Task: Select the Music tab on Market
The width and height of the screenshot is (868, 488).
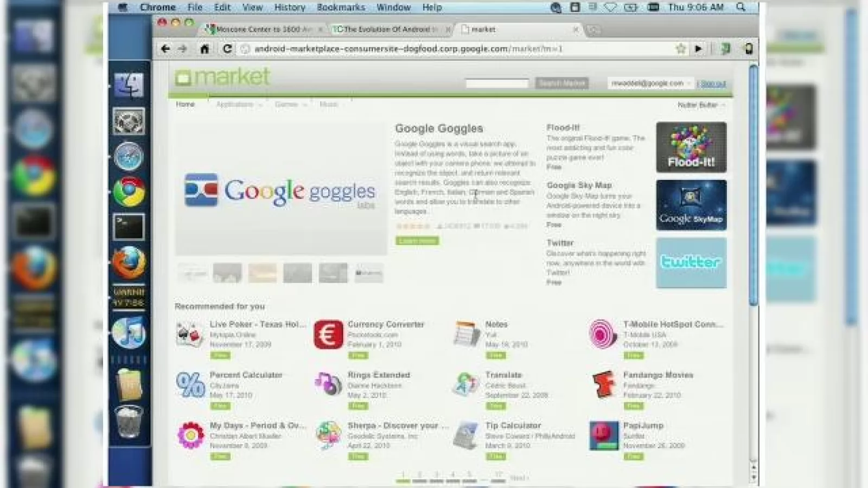Action: pyautogui.click(x=328, y=104)
